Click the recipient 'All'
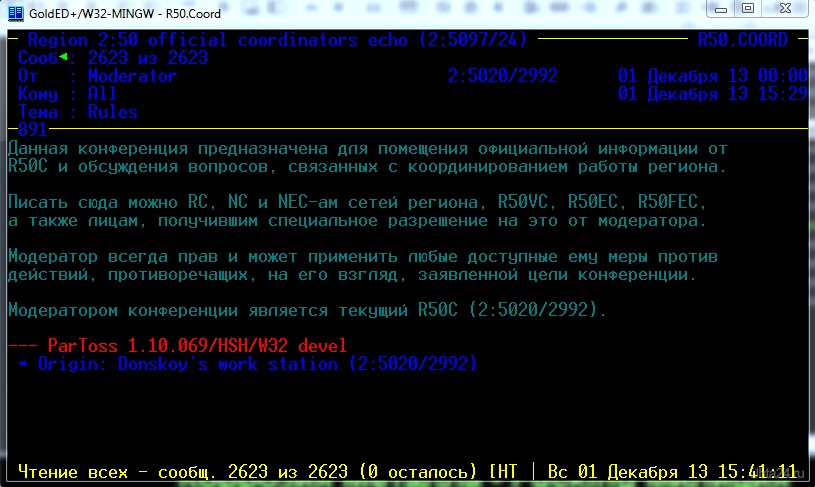815x487 pixels. [102, 94]
